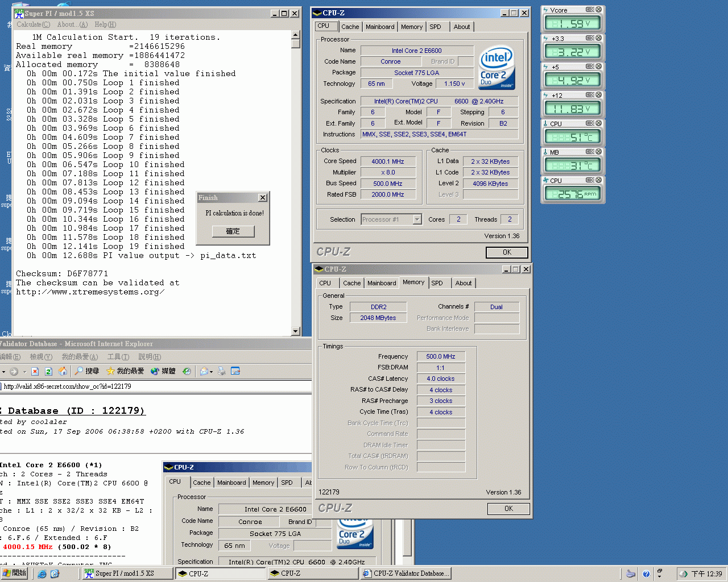Open About menu in Super PI
The height and width of the screenshot is (582, 728).
click(72, 24)
